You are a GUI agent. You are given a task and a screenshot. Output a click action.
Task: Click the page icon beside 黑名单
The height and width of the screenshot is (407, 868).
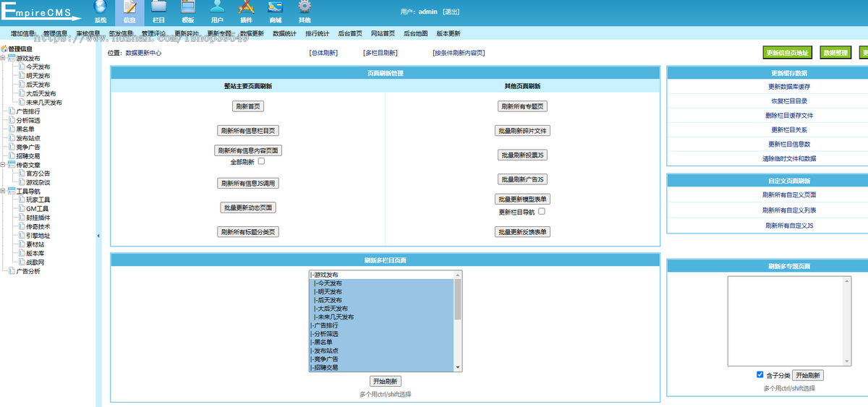12,129
